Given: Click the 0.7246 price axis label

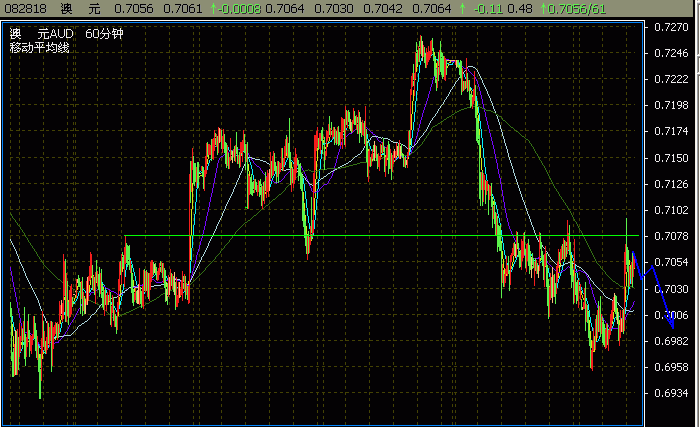Looking at the screenshot, I should [x=671, y=53].
